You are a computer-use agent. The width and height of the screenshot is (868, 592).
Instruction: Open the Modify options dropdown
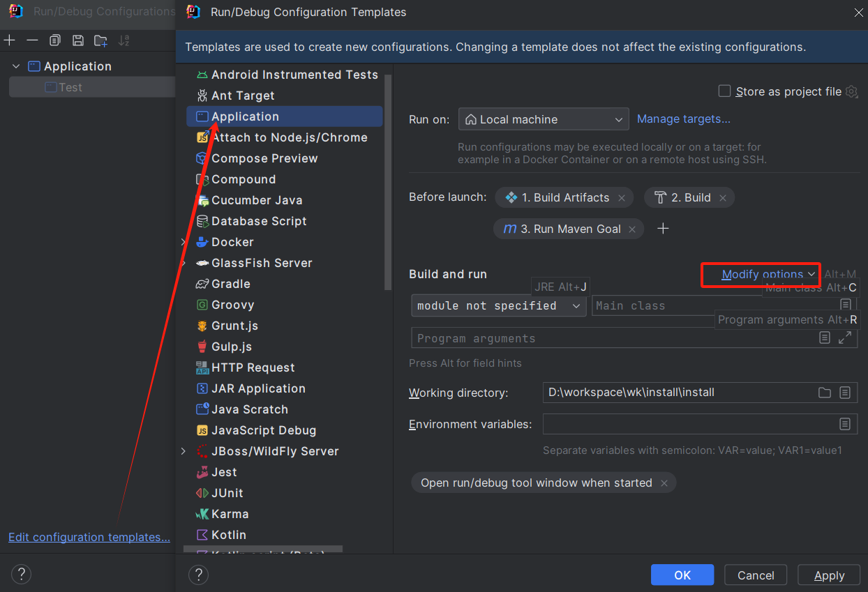[769, 274]
